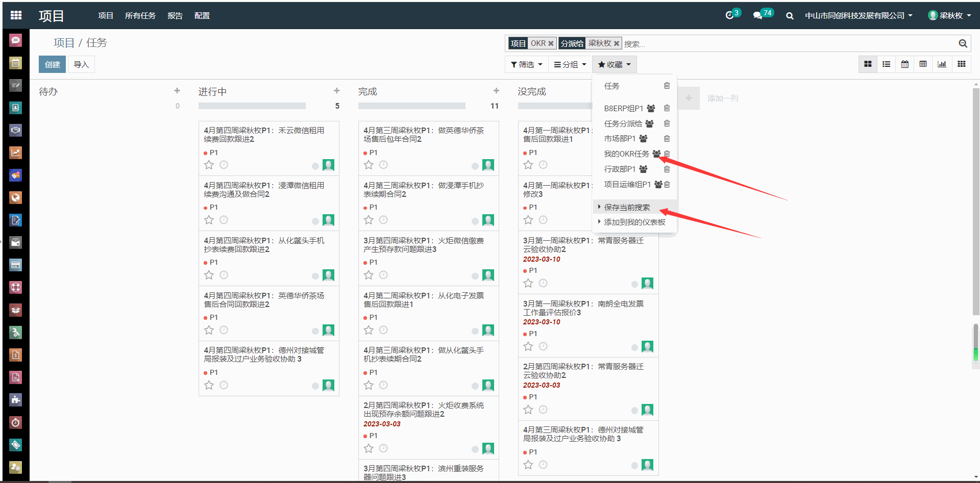Click the search magnifier icon in search box

[963, 44]
